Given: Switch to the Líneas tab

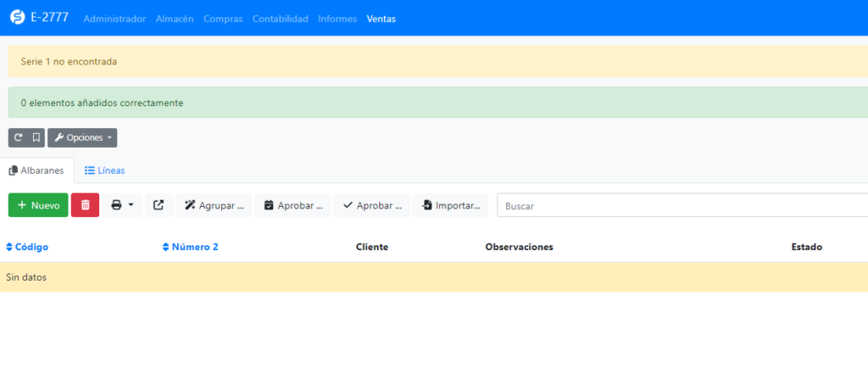Looking at the screenshot, I should [x=105, y=170].
